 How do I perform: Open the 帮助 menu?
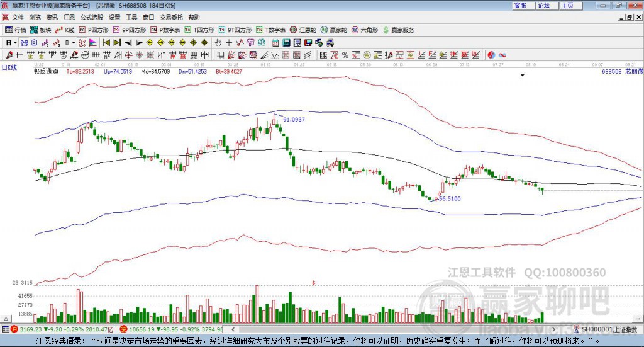click(194, 17)
